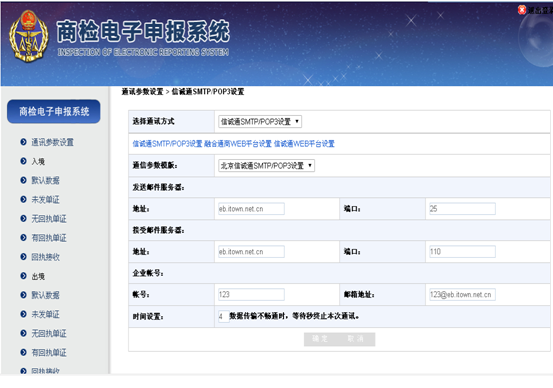Click the red exit icon at top right

[522, 10]
